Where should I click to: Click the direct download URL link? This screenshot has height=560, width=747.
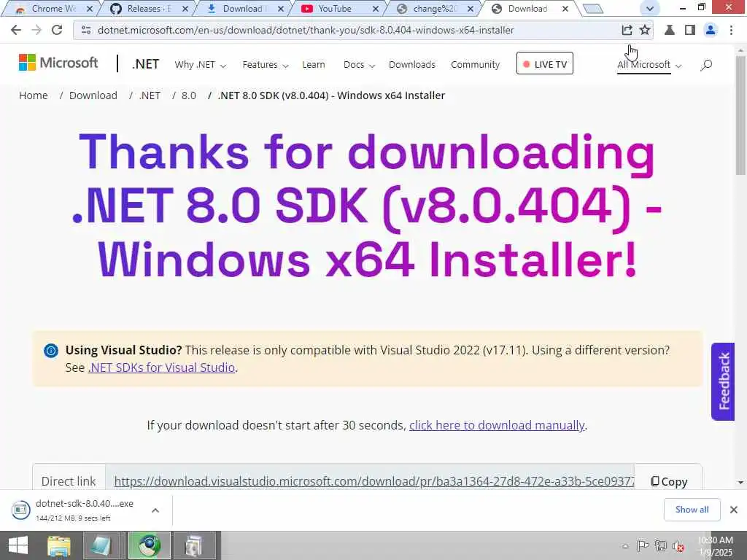(374, 481)
